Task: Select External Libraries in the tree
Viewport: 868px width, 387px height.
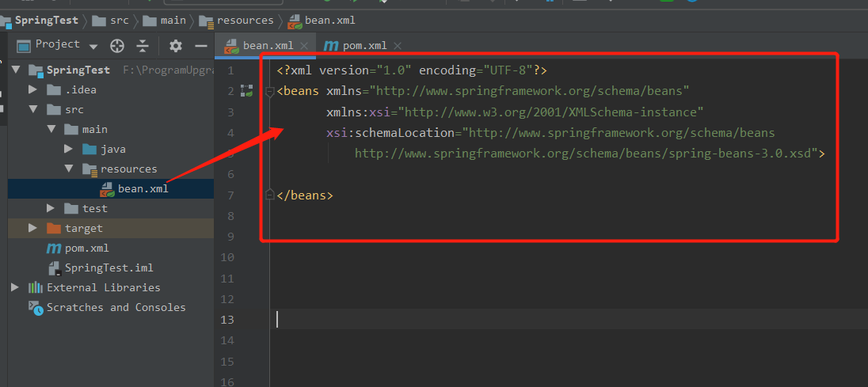Action: [x=111, y=287]
